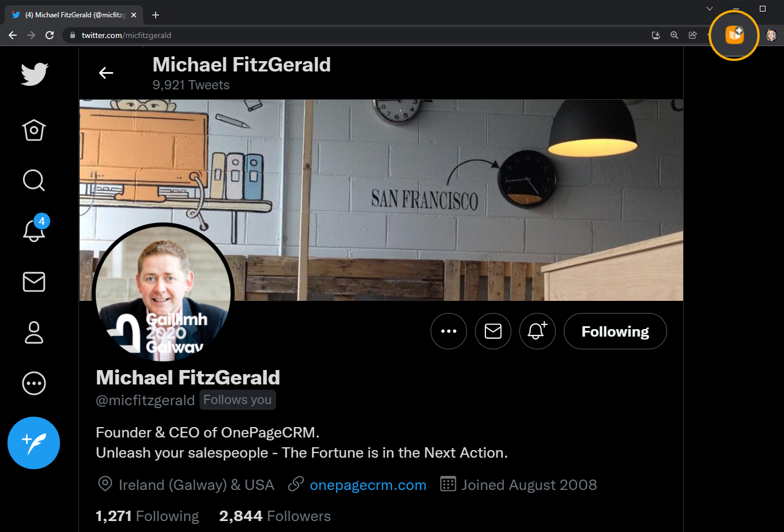Toggle the Following button
Viewport: 784px width, 532px height.
click(x=615, y=331)
